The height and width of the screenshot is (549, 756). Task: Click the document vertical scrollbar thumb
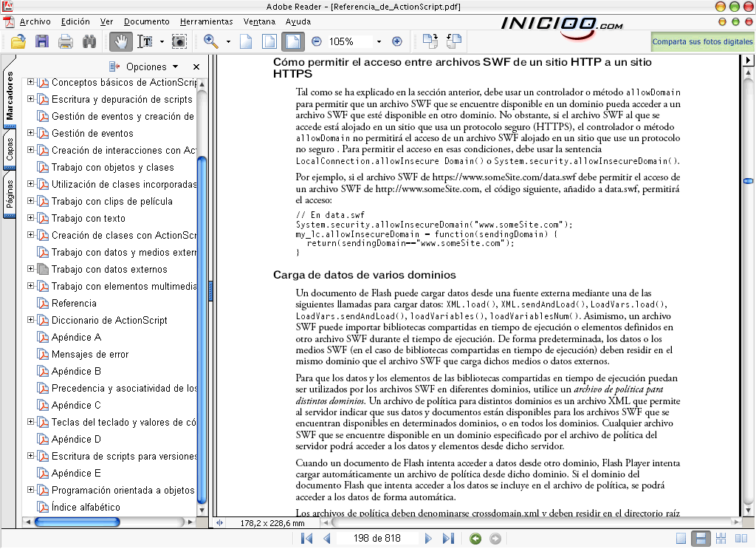749,181
